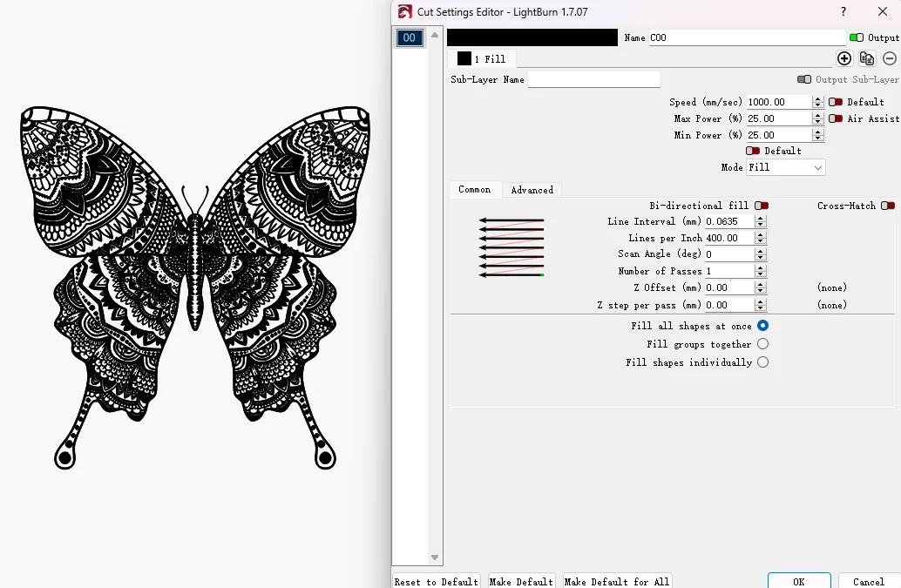This screenshot has width=901, height=588.
Task: Click the add sub-layer plus icon
Action: point(843,58)
